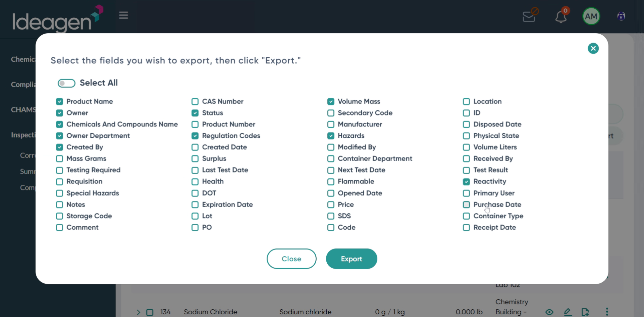644x317 pixels.
Task: Uncheck the Created By checkbox
Action: click(x=59, y=147)
